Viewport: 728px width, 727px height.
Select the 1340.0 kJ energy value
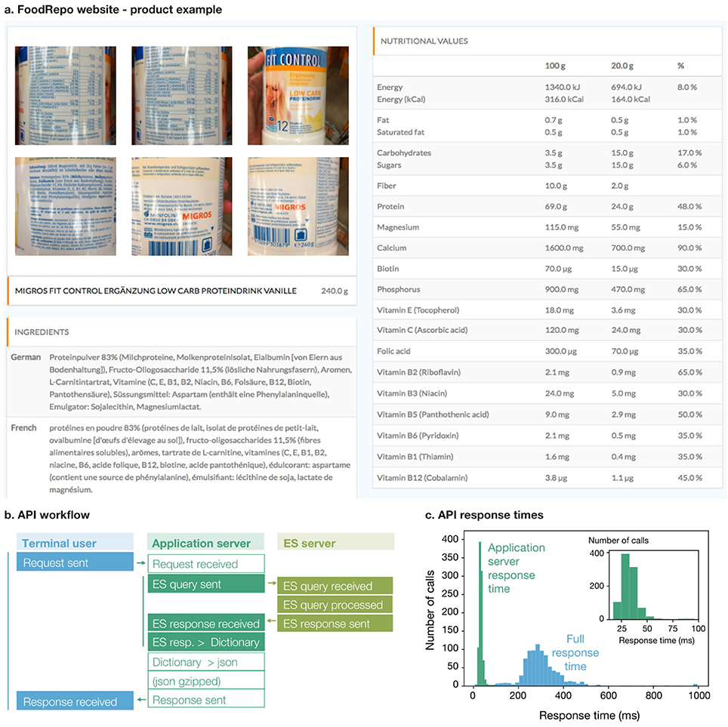click(x=563, y=87)
